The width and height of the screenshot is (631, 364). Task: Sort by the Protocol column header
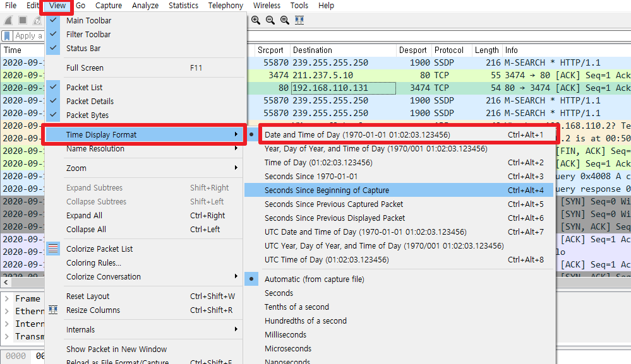(452, 50)
